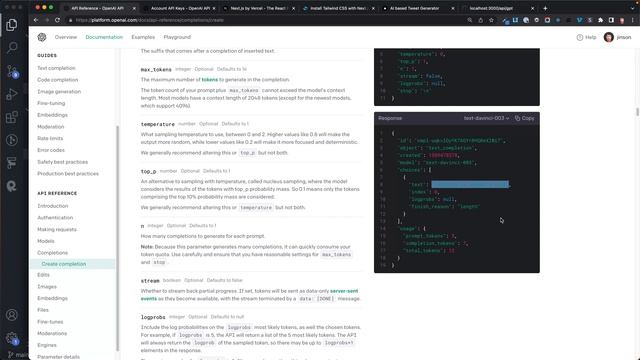Switch to localhost:3000 tab
Screen dimensions: 640x360
(497, 8)
